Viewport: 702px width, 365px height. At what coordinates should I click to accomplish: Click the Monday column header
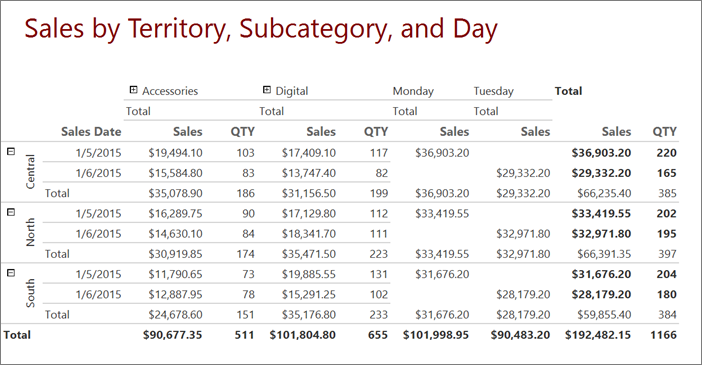[x=413, y=91]
